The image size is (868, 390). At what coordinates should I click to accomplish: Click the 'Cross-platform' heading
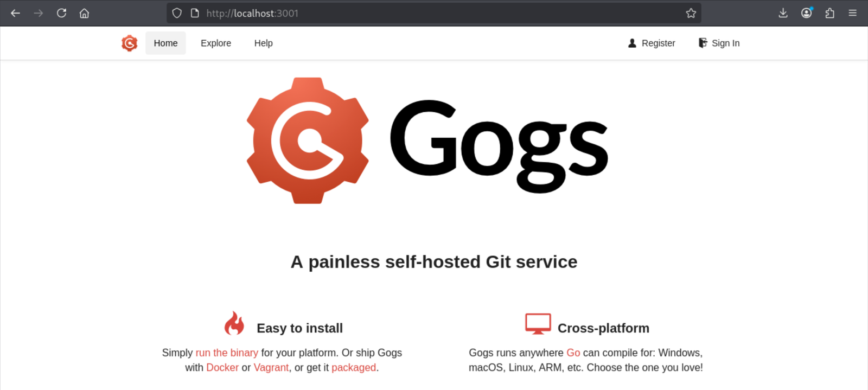(603, 328)
